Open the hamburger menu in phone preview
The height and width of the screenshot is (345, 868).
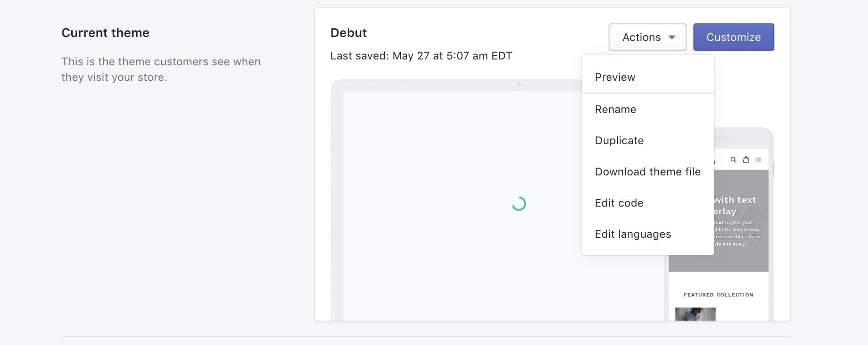758,159
